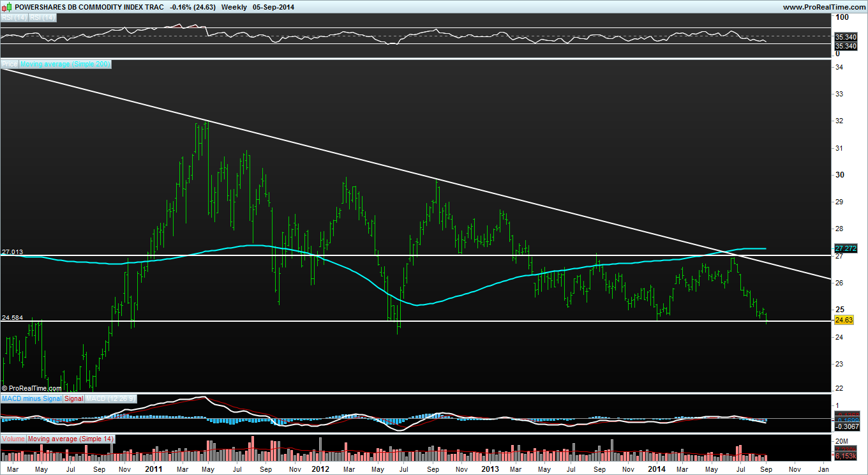
Task: Click the 100 level on RSI scale
Action: 842,17
